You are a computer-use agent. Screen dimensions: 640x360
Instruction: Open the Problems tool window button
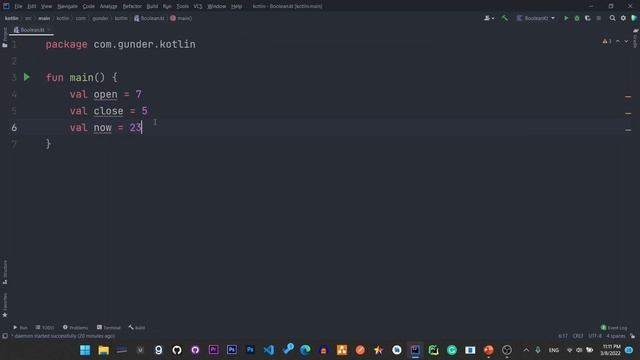75,327
